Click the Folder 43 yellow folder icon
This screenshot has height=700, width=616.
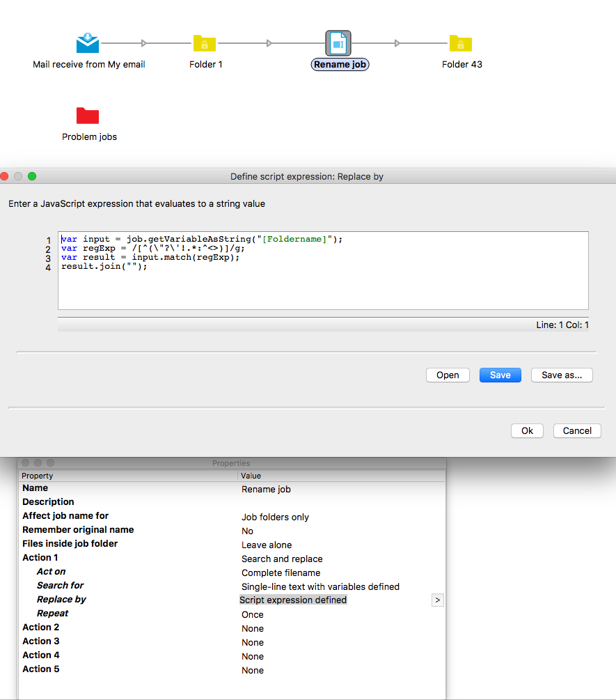tap(460, 43)
